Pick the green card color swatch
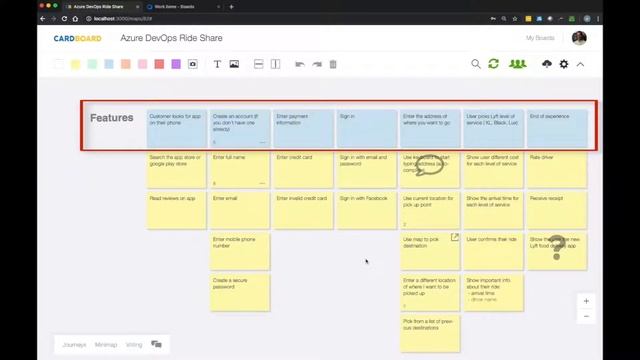The width and height of the screenshot is (640, 360). (x=92, y=64)
